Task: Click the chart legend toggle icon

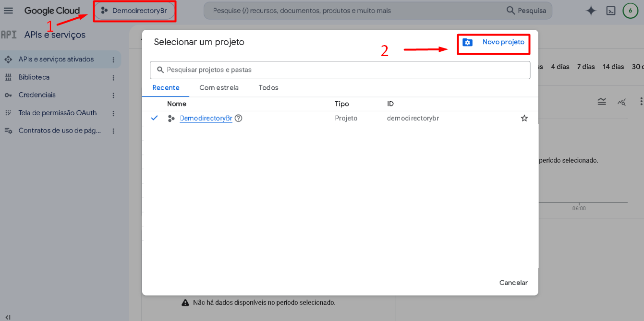Action: pos(602,101)
